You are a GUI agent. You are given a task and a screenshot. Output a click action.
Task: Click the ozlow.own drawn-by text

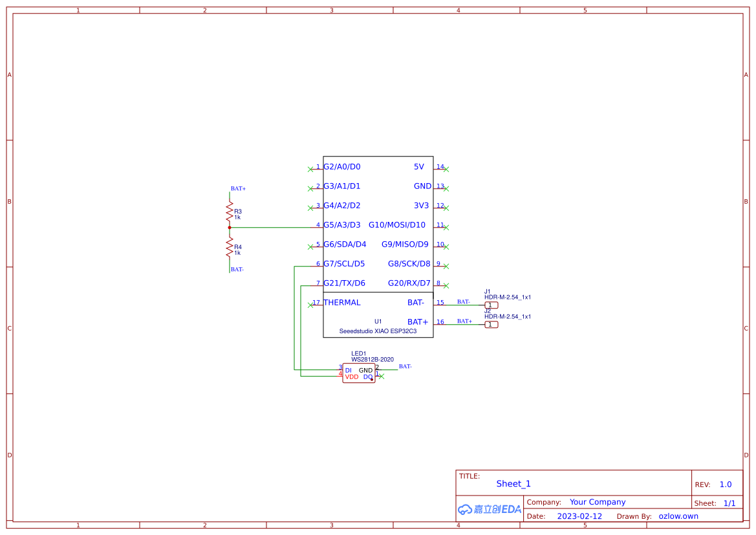tap(678, 516)
